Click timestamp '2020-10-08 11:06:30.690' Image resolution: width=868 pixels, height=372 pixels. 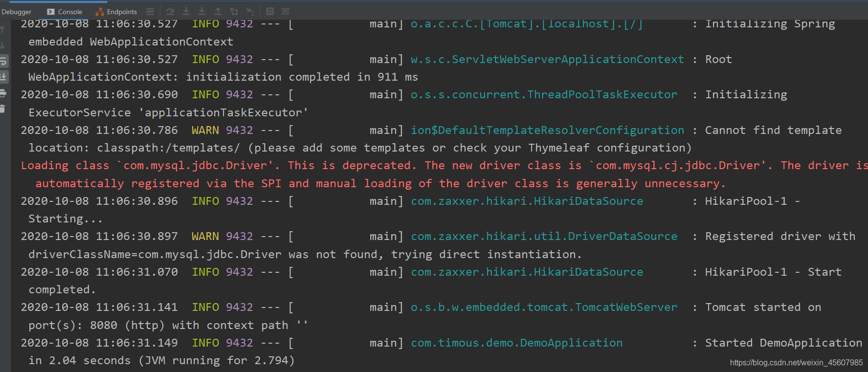99,94
